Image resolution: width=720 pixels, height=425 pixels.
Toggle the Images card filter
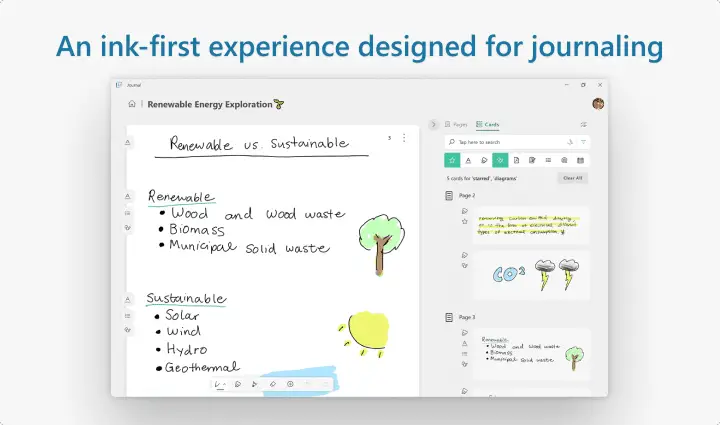pyautogui.click(x=564, y=160)
